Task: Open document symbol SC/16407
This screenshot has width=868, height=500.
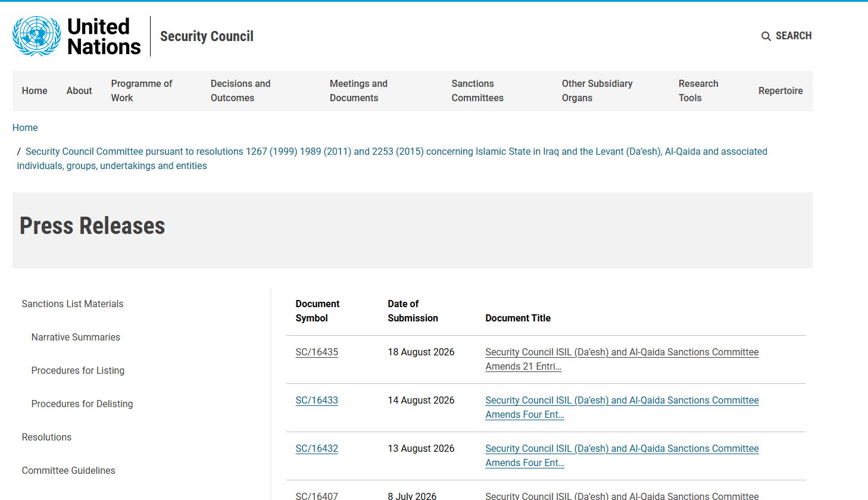Action: coord(317,496)
